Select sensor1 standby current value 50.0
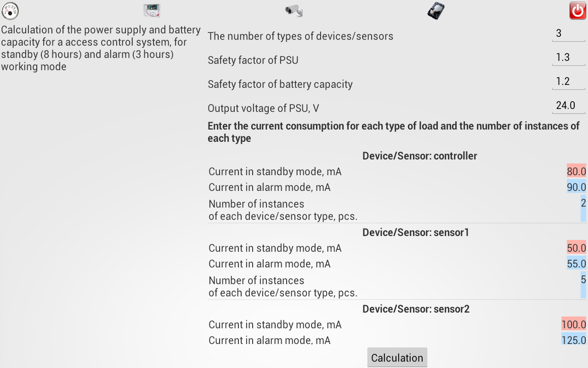Image resolution: width=588 pixels, height=368 pixels. coord(576,248)
